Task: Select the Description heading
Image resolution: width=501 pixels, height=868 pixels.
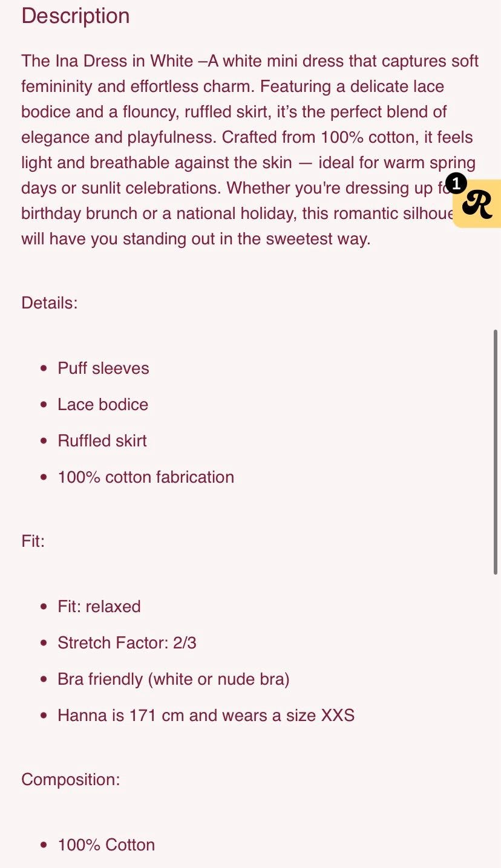Action: click(x=76, y=16)
